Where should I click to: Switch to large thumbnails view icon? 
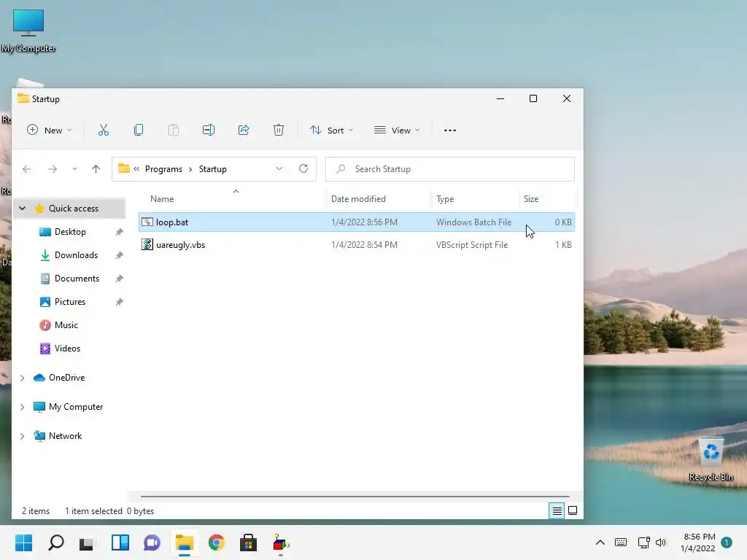coord(573,510)
